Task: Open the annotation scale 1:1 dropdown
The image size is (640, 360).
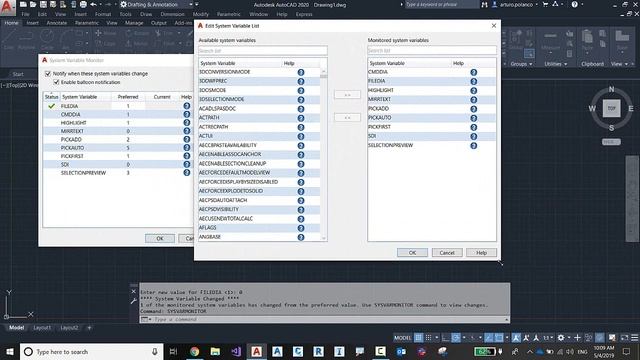Action: 547,338
